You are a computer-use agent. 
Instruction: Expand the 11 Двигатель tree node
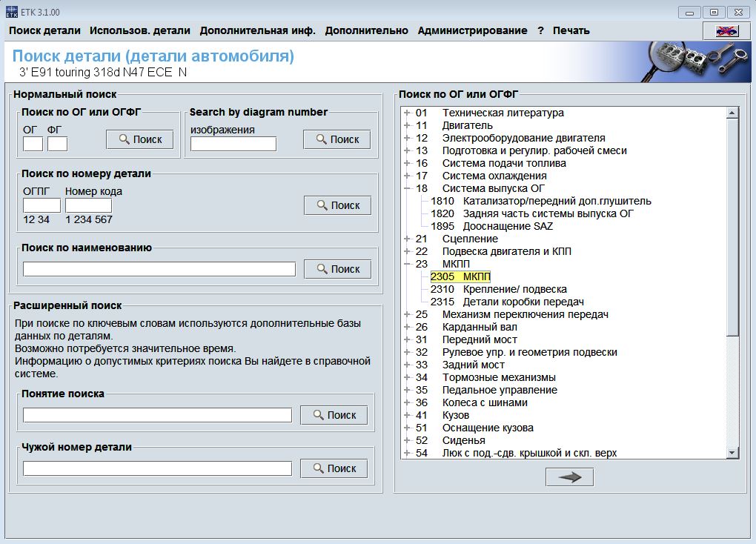coord(407,125)
